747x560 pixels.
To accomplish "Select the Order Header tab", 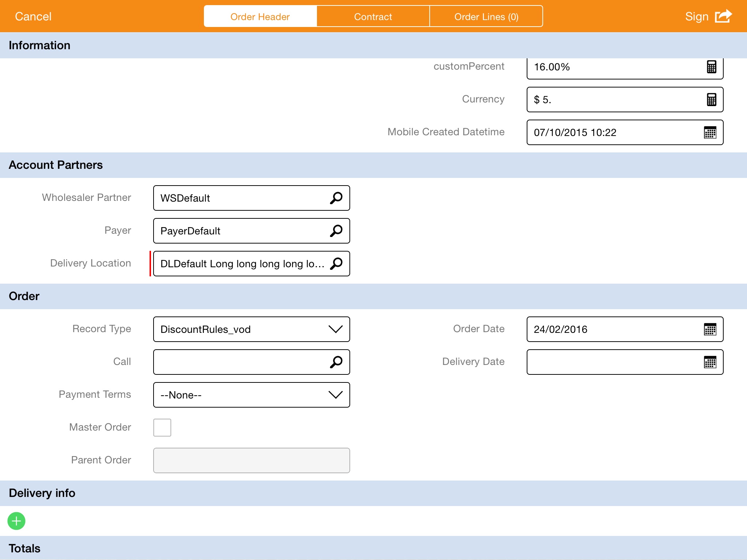I will pyautogui.click(x=260, y=17).
